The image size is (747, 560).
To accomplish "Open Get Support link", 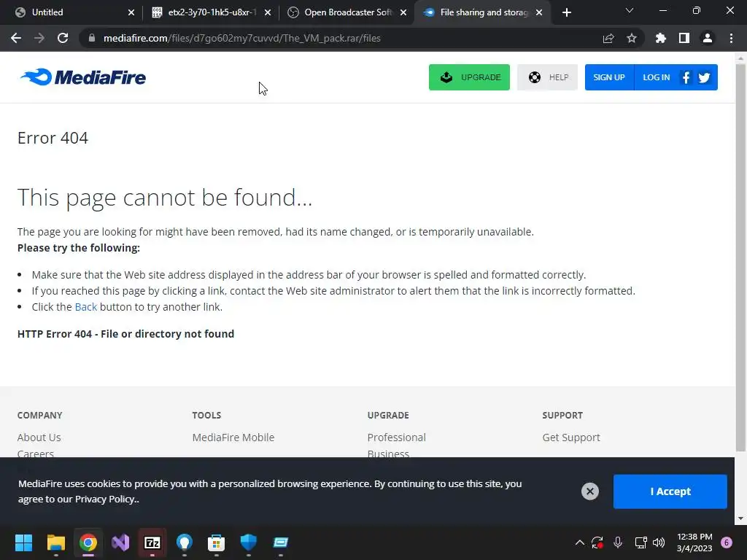I will click(570, 437).
